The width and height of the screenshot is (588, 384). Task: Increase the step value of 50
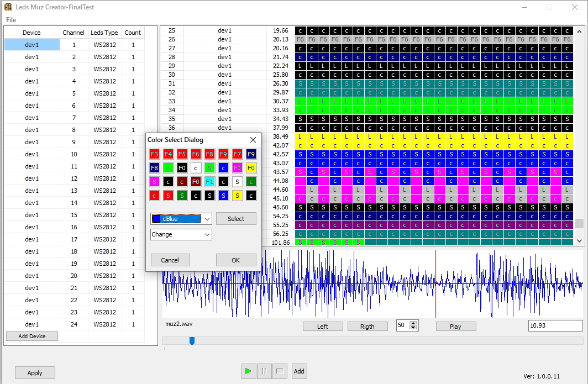[x=413, y=324]
